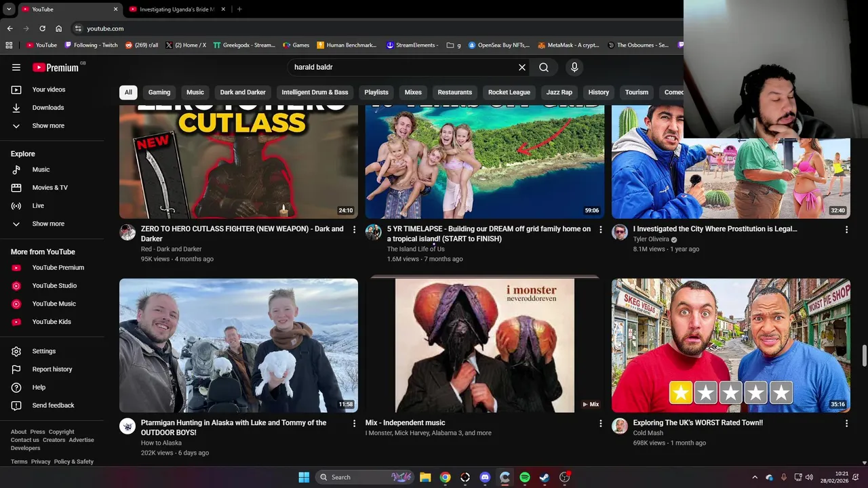Click Cold Mash channel avatar
This screenshot has width=868, height=488.
pos(620,426)
